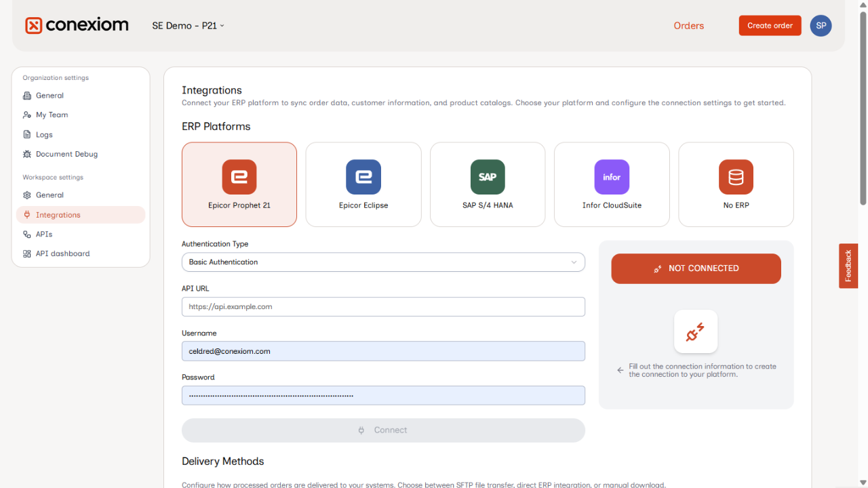Click the API URL input field
The height and width of the screenshot is (488, 868).
[383, 306]
